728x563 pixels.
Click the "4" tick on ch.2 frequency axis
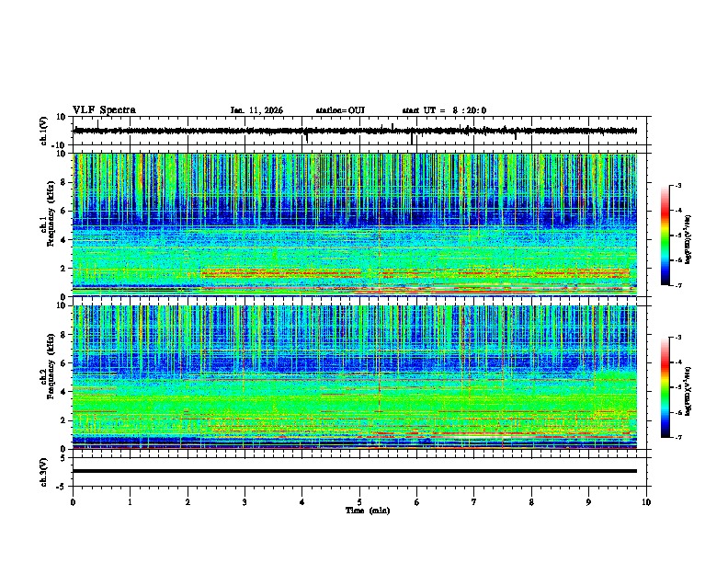tap(63, 392)
